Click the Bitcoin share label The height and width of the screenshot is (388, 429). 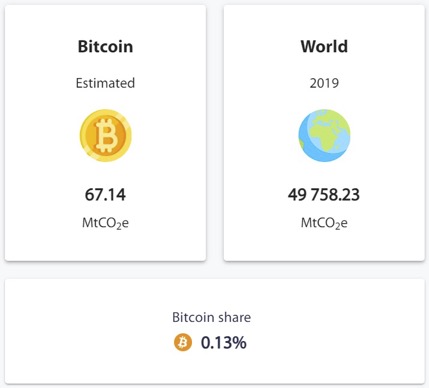pyautogui.click(x=211, y=317)
